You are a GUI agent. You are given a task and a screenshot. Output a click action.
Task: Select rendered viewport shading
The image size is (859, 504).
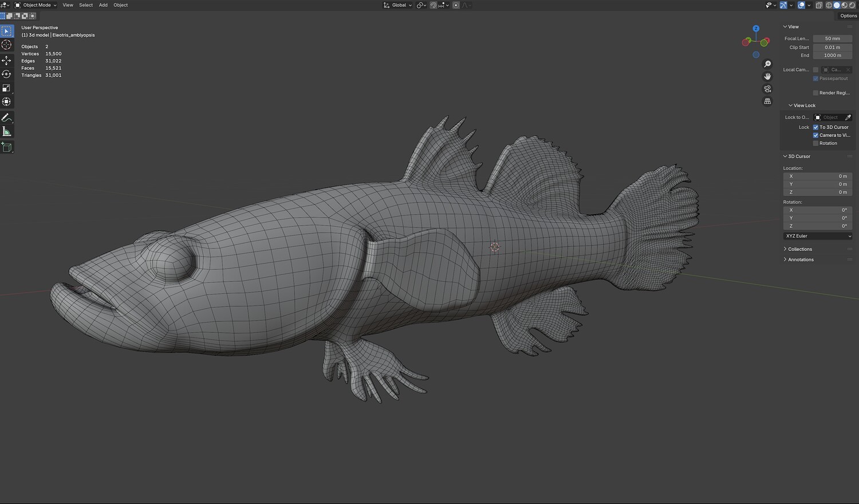point(852,5)
